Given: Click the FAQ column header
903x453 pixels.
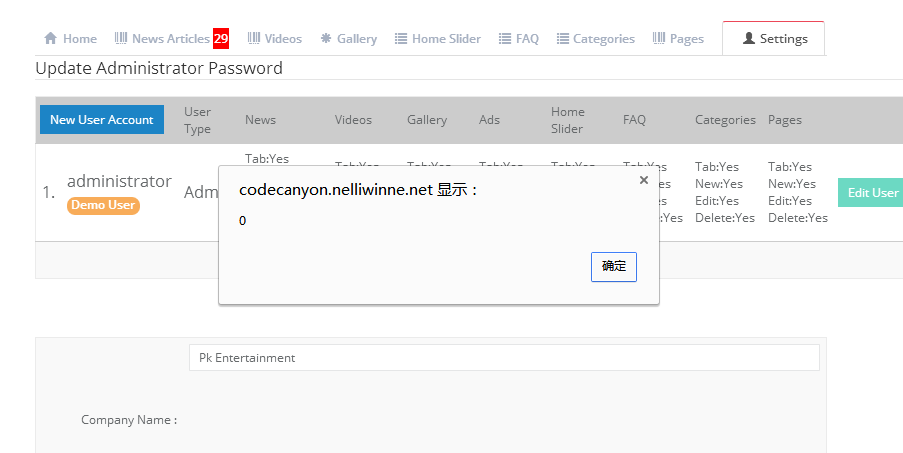Looking at the screenshot, I should [634, 120].
